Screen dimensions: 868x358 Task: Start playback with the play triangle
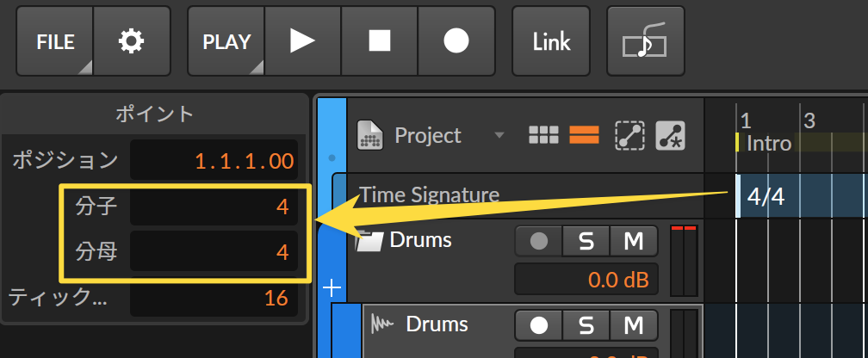click(x=303, y=41)
